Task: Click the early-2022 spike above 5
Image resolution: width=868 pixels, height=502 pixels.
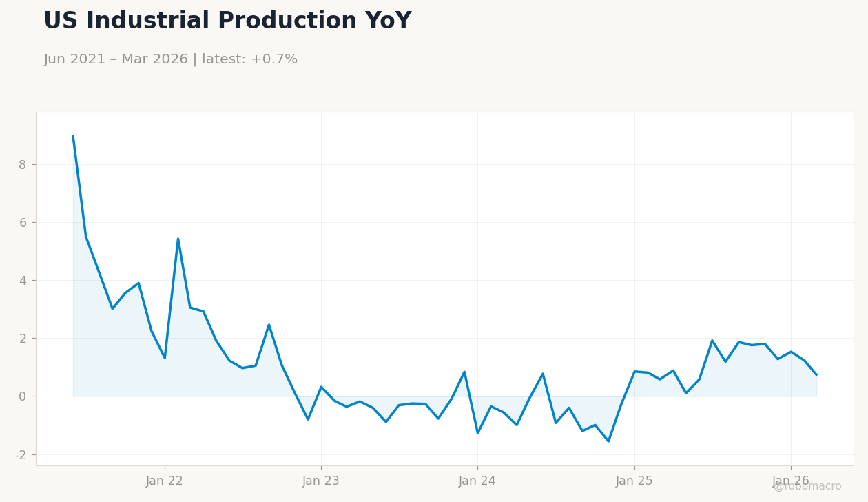Action: click(x=178, y=239)
